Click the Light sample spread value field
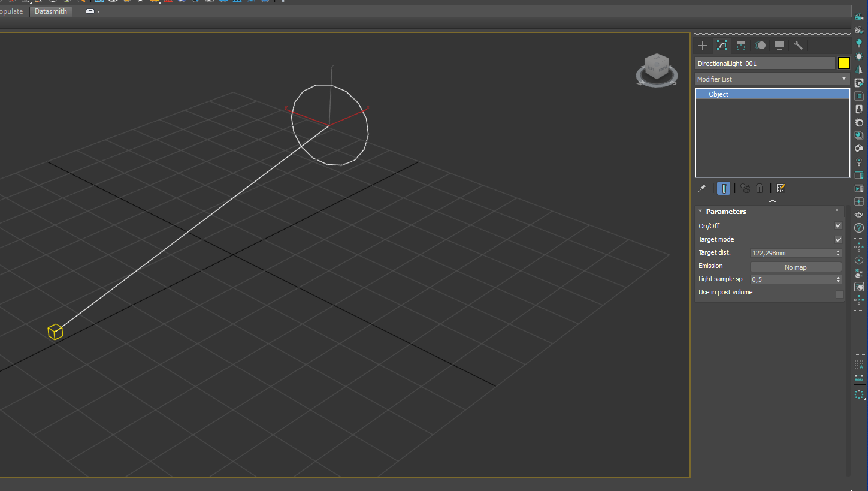This screenshot has width=868, height=491. (792, 279)
